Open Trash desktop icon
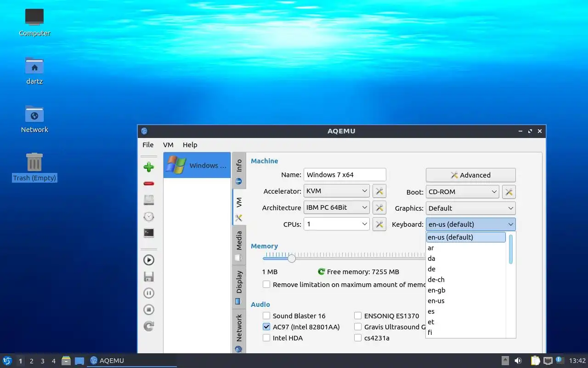The image size is (588, 368). click(x=34, y=167)
